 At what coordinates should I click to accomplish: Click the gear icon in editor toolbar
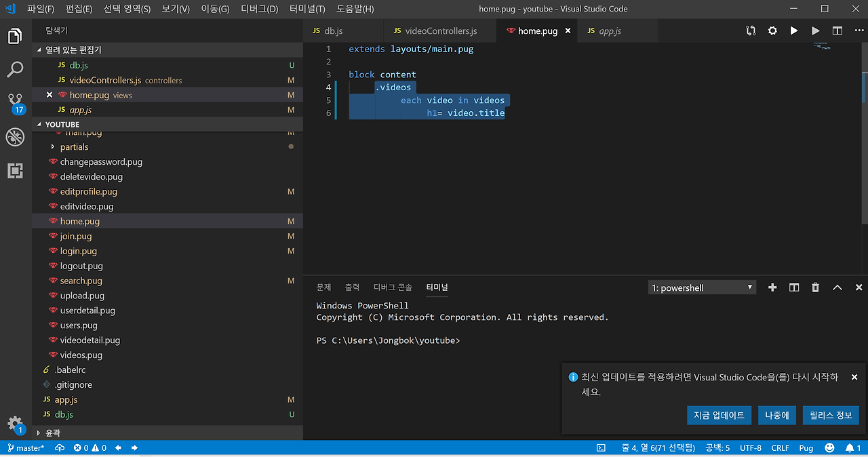click(772, 31)
